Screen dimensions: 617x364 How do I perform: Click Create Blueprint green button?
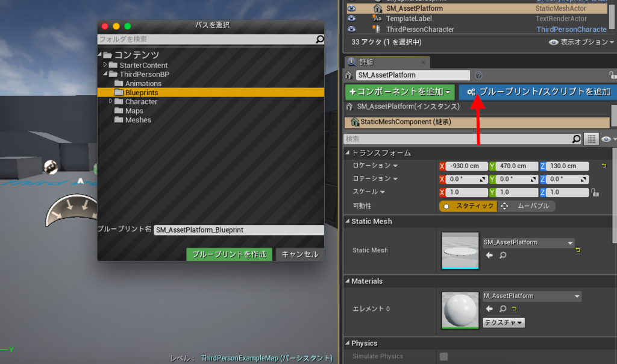coord(230,254)
